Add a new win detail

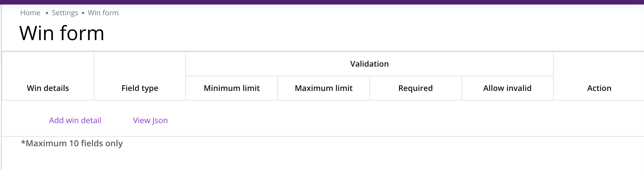[75, 120]
